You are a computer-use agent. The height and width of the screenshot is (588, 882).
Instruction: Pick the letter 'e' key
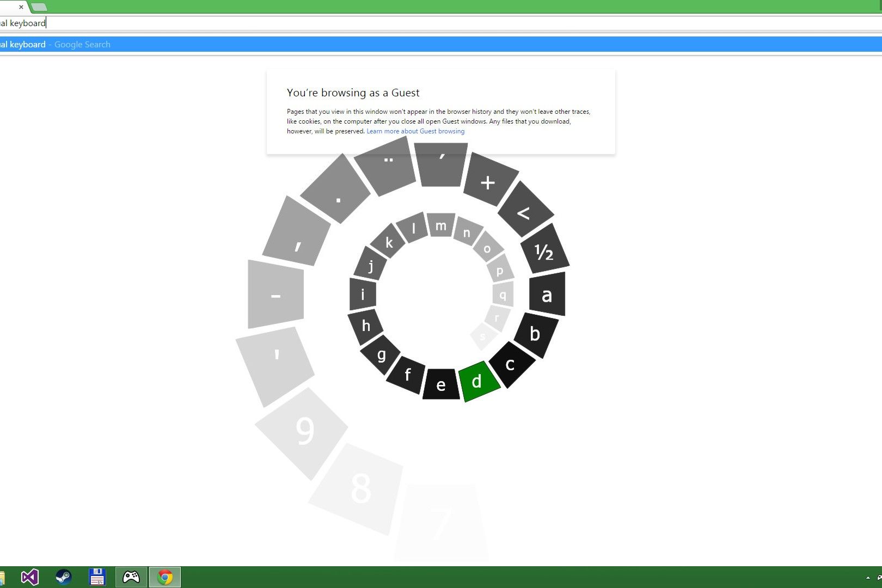click(x=441, y=384)
